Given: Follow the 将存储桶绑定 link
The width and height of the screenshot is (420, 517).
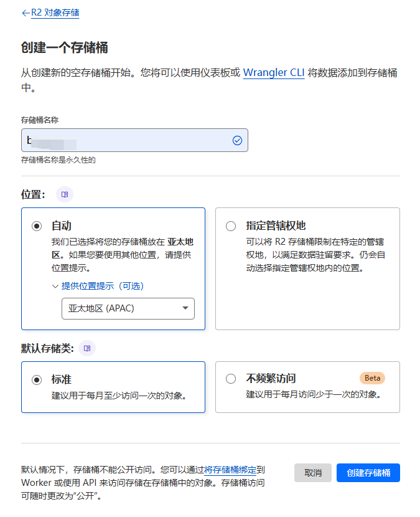Looking at the screenshot, I should (x=230, y=469).
